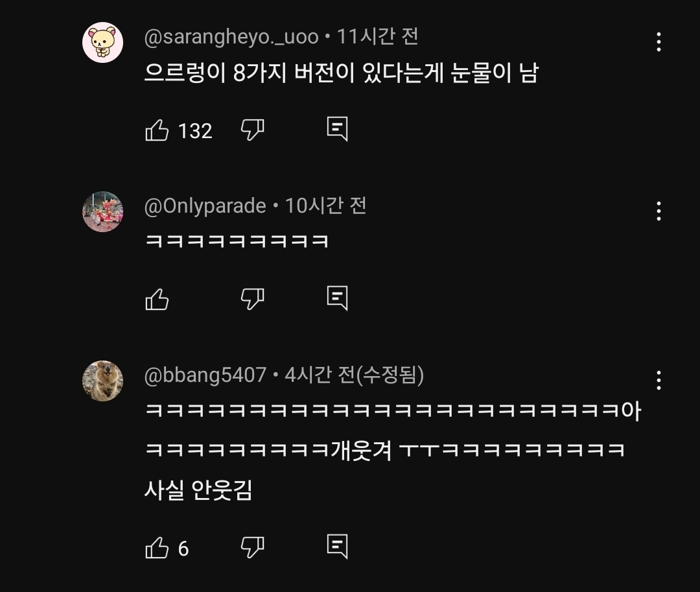Screen dimensions: 700x592
Task: Open reply icon under 사실 안웃김 comment
Action: click(337, 547)
